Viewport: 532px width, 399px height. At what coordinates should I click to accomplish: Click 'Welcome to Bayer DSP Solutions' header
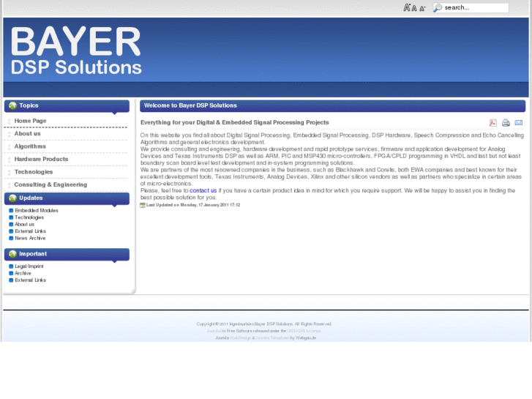190,105
